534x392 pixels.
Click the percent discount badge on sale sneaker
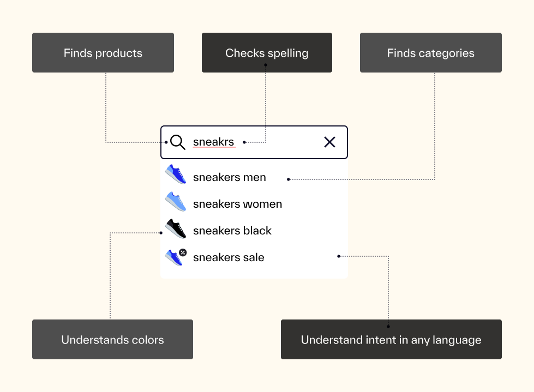[183, 252]
